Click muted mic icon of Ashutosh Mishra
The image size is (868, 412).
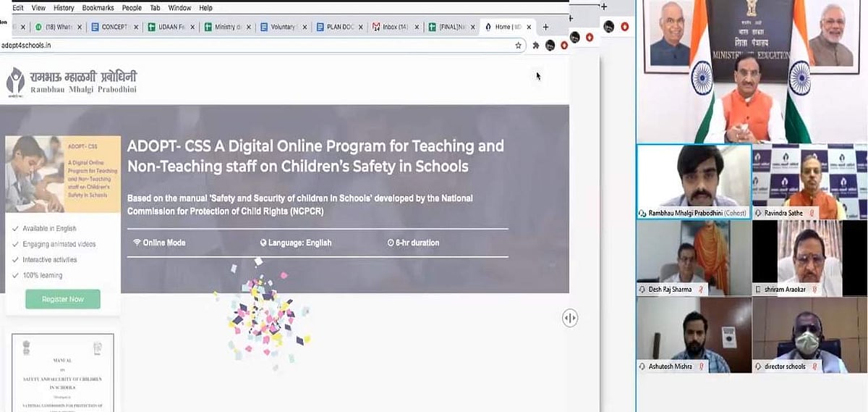pyautogui.click(x=701, y=366)
